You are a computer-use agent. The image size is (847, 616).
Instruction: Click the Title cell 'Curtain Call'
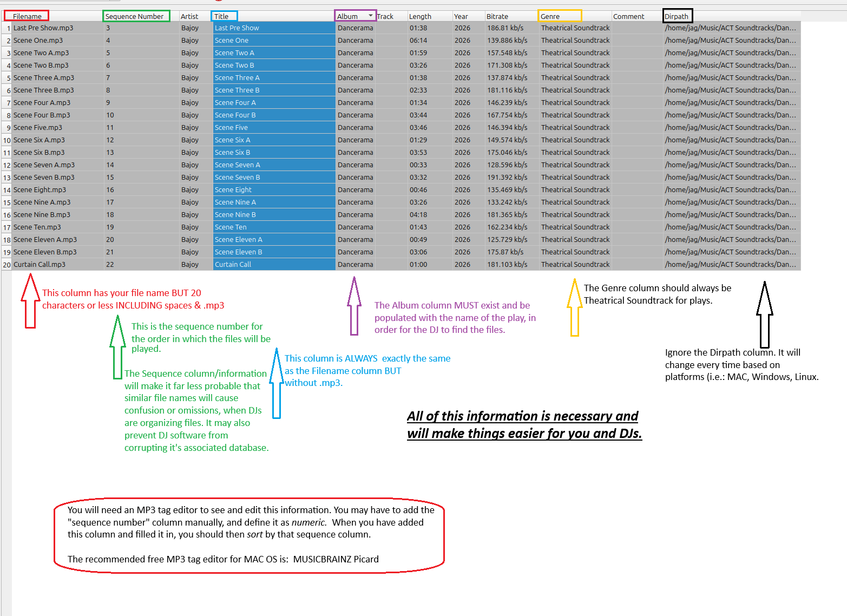pos(274,264)
